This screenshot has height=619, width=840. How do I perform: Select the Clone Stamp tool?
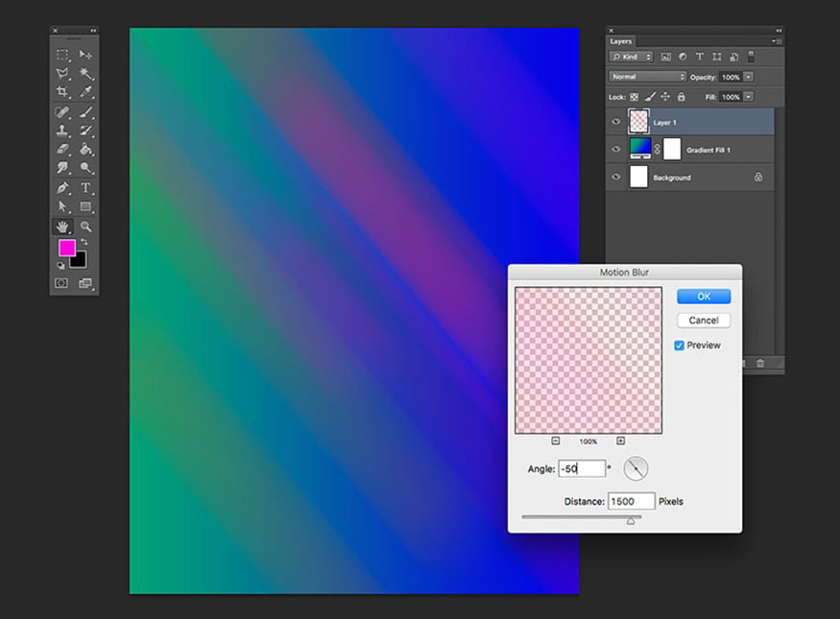click(x=62, y=131)
